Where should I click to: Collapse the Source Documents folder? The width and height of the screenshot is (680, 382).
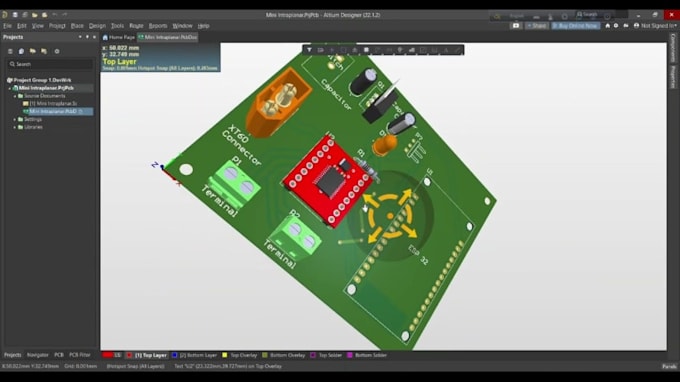[x=15, y=96]
